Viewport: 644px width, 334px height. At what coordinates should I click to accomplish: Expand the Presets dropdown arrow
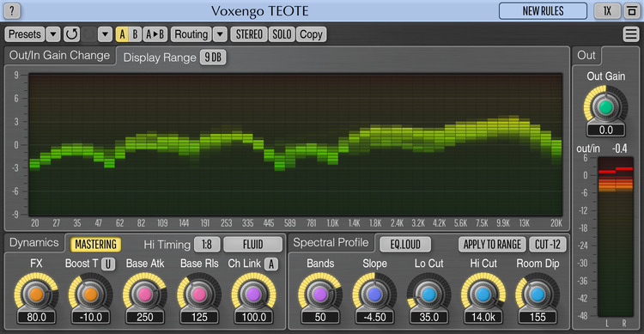coord(53,34)
